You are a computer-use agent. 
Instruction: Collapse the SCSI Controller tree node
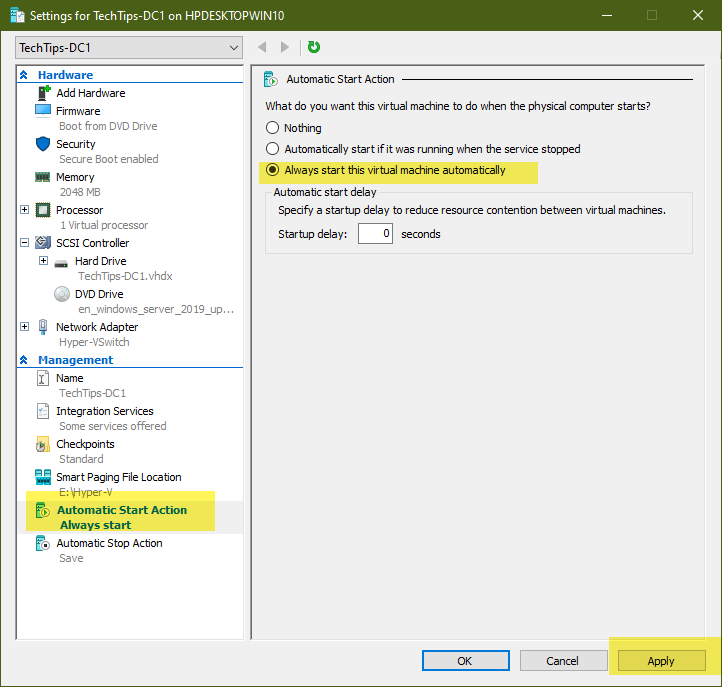[24, 242]
